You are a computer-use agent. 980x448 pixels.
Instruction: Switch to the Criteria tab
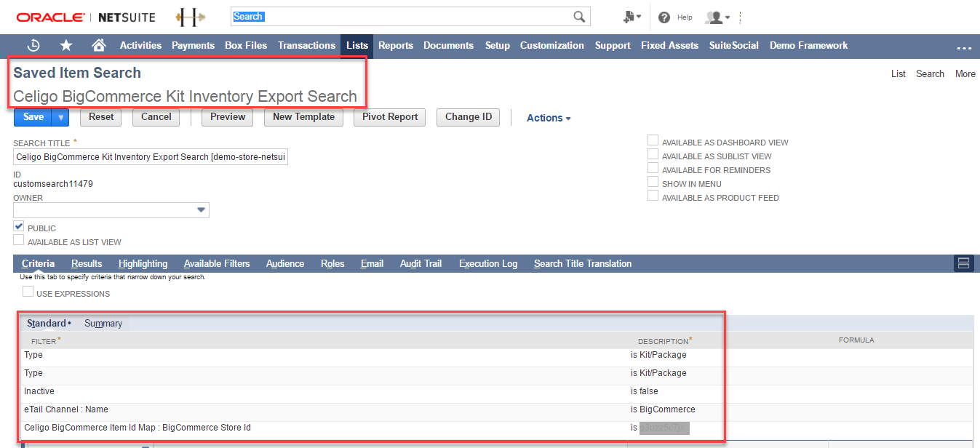[x=38, y=263]
